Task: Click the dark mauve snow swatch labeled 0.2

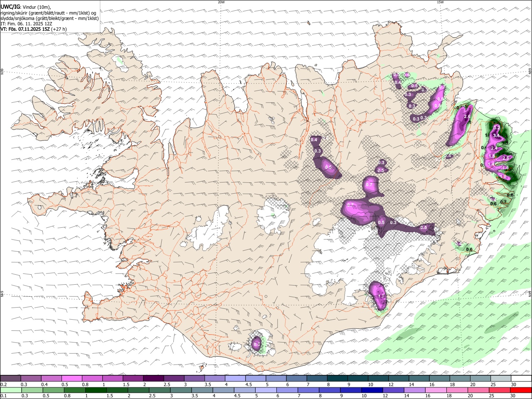Action: click(10, 378)
